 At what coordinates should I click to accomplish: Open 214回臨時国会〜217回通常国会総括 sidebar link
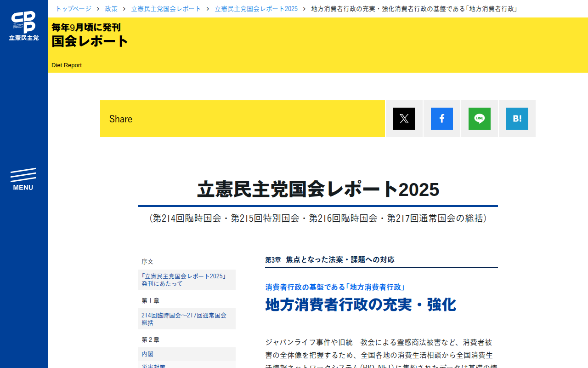(x=187, y=319)
